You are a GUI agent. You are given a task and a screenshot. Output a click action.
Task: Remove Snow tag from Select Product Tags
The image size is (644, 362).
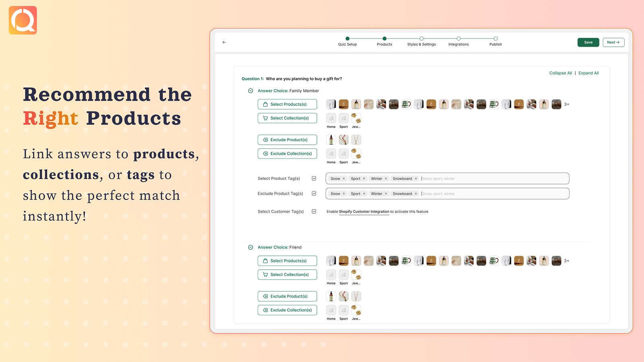(344, 179)
